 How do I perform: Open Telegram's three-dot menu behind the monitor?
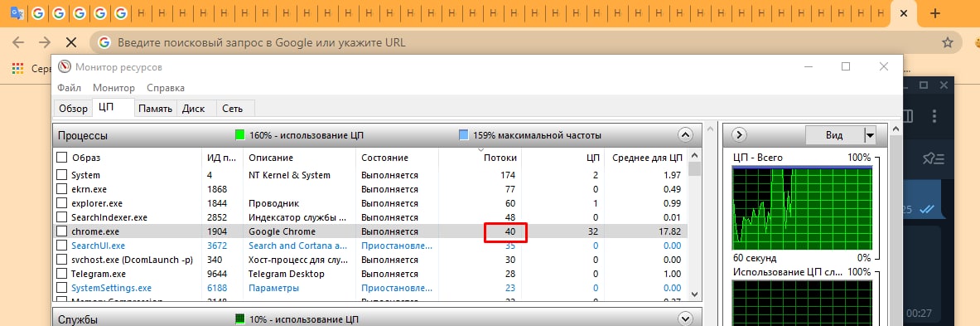coord(934,116)
